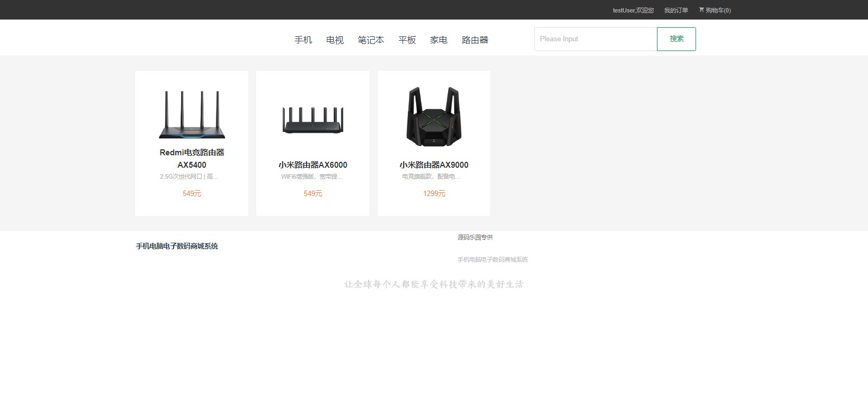Go to 我的订单 orders page
Viewport: 868px width, 411px height.
[x=676, y=10]
